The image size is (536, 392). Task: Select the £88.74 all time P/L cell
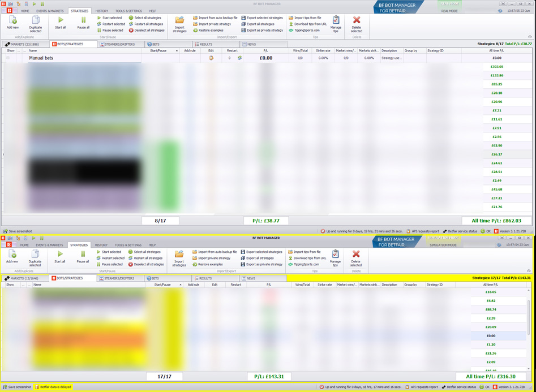coord(491,309)
